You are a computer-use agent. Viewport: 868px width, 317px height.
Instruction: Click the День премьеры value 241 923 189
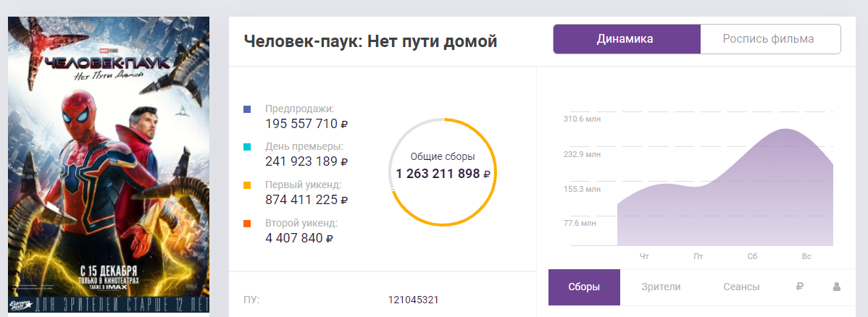(306, 161)
